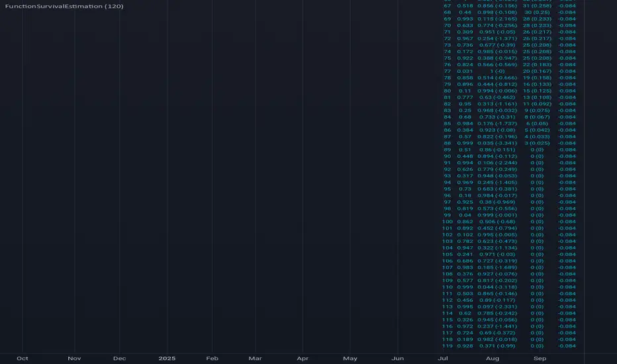Click the 0.727 (-0.319) cell in row 106
Screen dimensions: 617x364
pos(497,261)
